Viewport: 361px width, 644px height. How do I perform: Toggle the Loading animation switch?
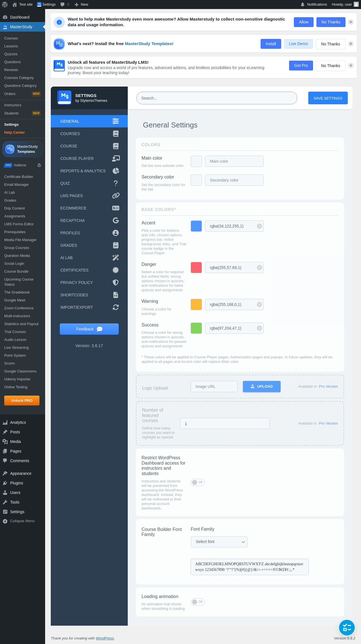198,602
